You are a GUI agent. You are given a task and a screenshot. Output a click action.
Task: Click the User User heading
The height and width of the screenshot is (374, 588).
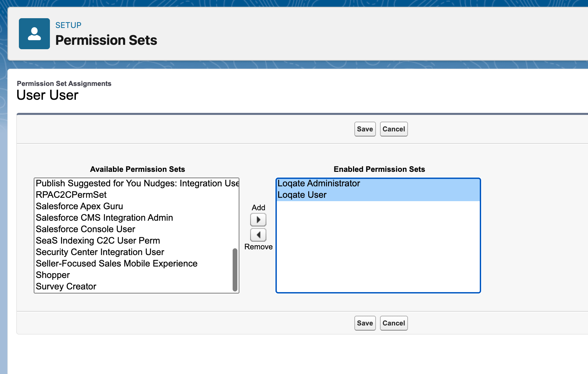tap(48, 95)
